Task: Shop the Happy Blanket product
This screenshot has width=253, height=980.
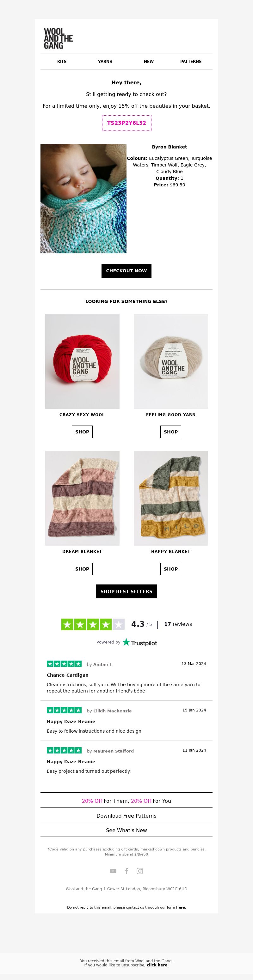Action: click(x=171, y=569)
